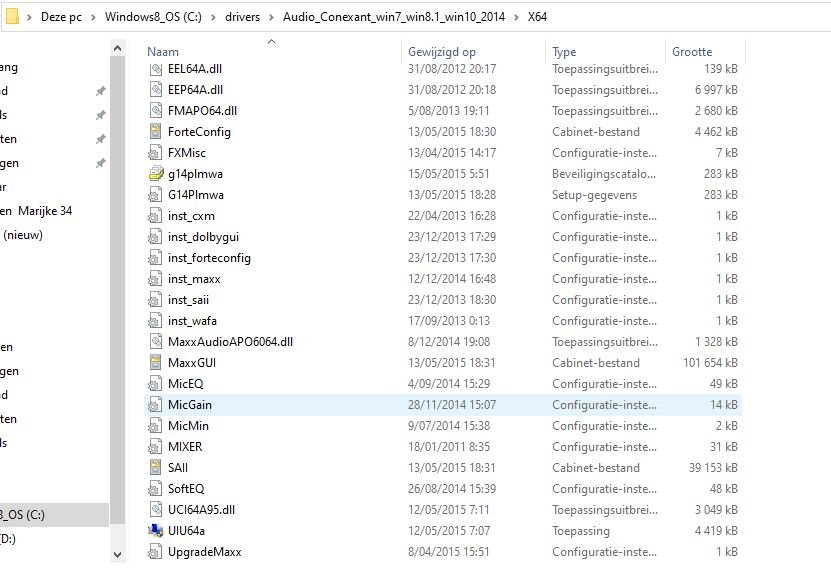Select the UpgradeMaxx file name
Screen dimensions: 831x572
click(x=205, y=552)
